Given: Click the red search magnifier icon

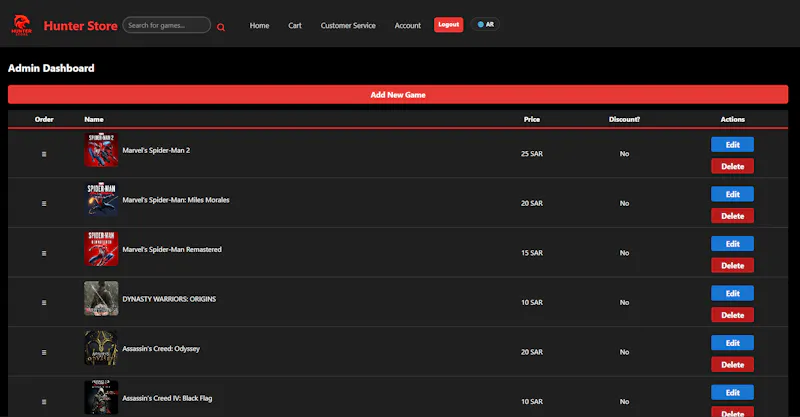Looking at the screenshot, I should [221, 27].
